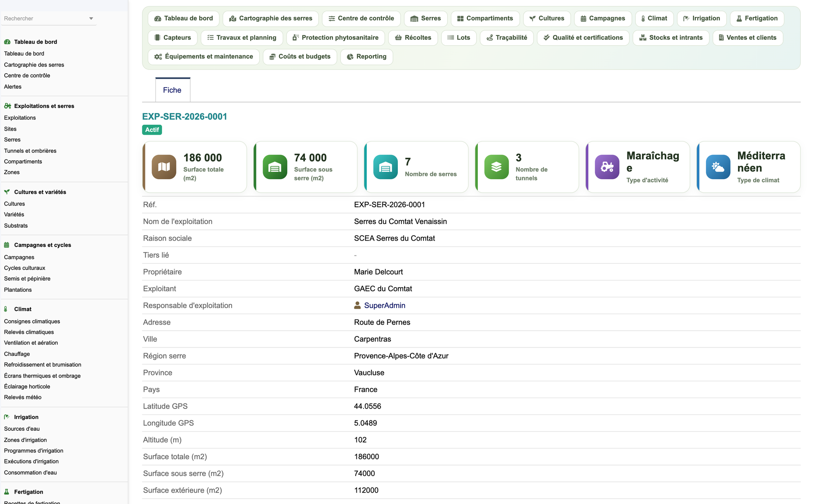
Task: Open Protection phytosanitaire
Action: point(335,38)
